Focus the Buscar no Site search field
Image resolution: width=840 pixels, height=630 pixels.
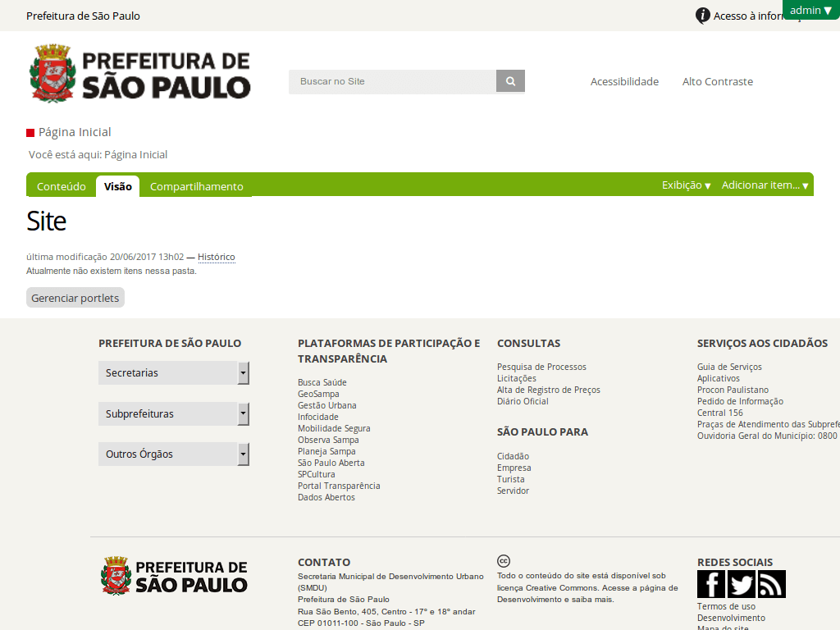[392, 81]
